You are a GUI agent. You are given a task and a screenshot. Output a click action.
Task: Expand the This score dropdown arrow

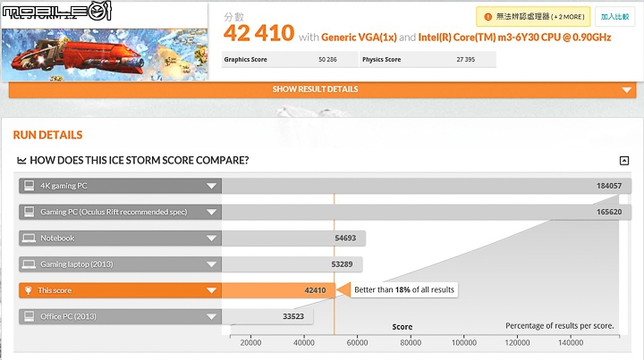coord(211,290)
